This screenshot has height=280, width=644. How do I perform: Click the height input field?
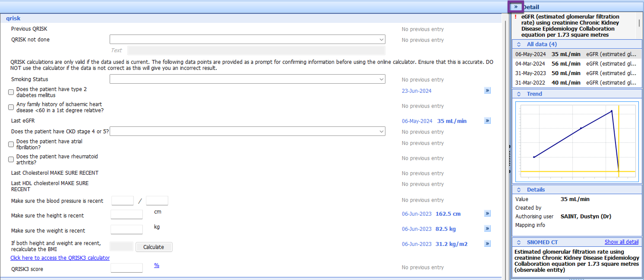pyautogui.click(x=126, y=215)
